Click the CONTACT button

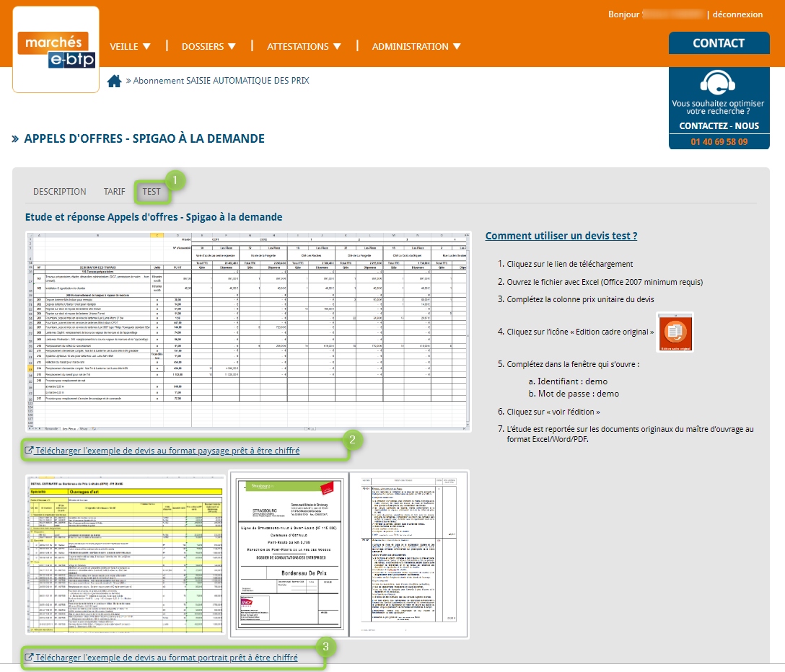[x=719, y=43]
